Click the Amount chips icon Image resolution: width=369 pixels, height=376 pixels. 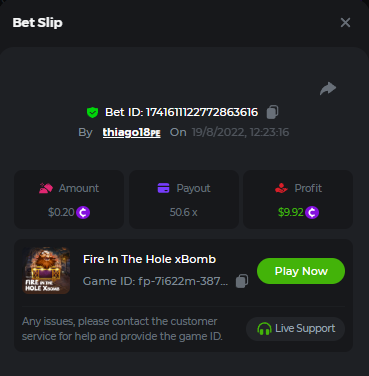pos(46,188)
